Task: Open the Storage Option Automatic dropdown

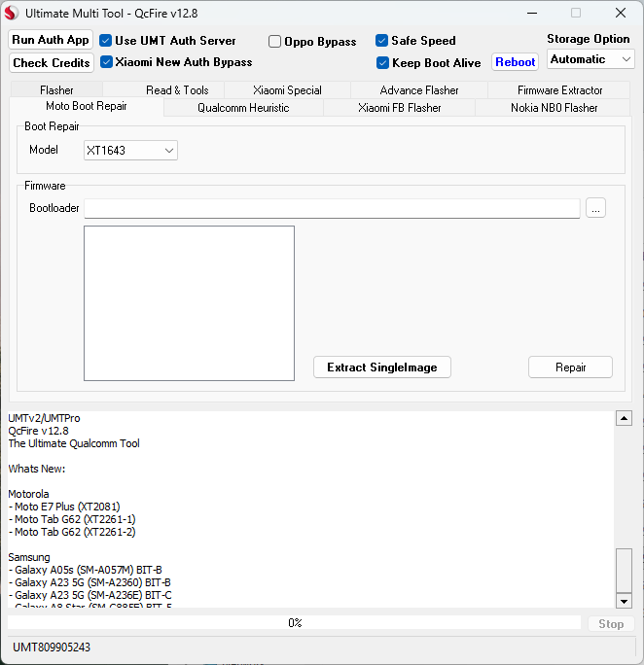Action: 590,59
